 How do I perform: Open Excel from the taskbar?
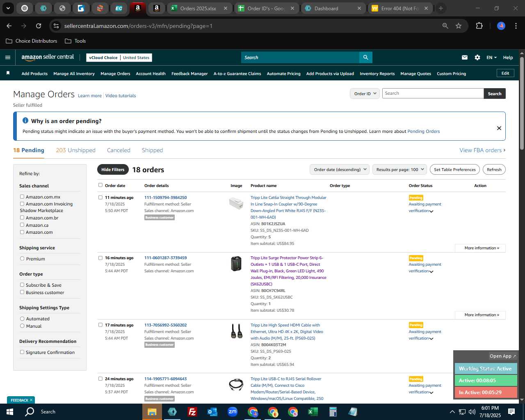313,412
